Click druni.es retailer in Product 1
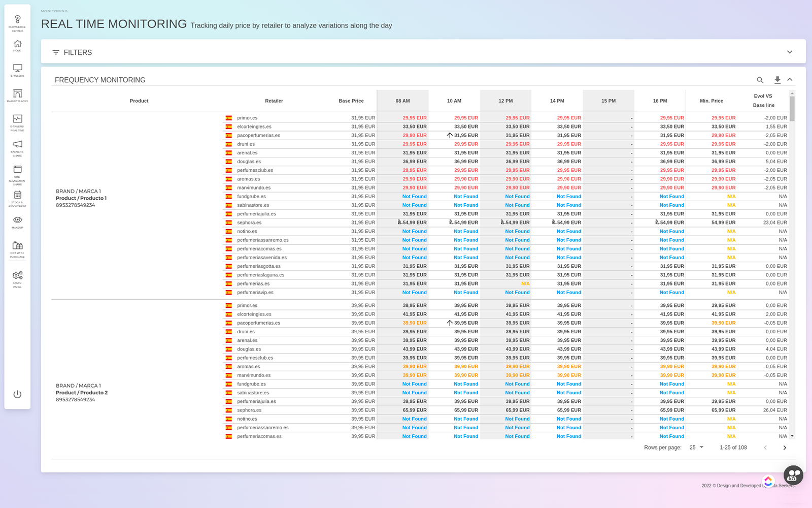This screenshot has width=812, height=508. 246,144
